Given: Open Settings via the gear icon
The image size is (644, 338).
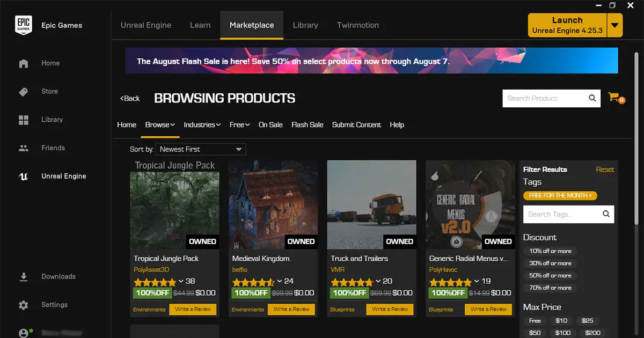Looking at the screenshot, I should coord(24,305).
